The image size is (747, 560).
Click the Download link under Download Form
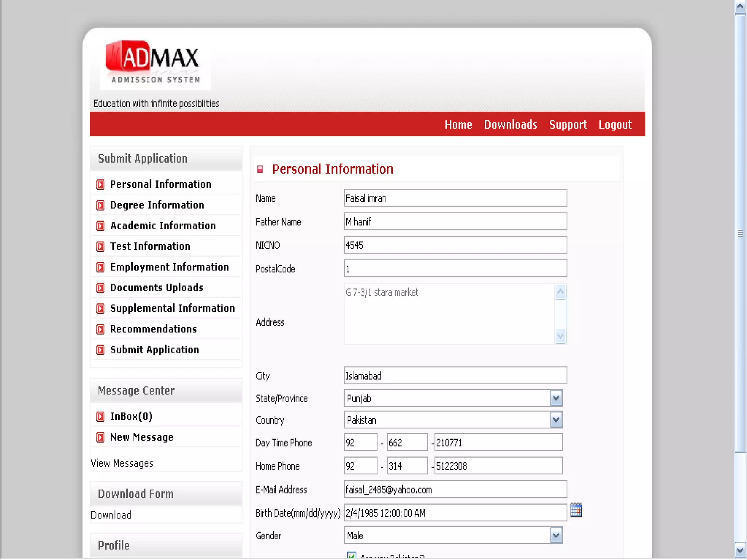point(111,515)
